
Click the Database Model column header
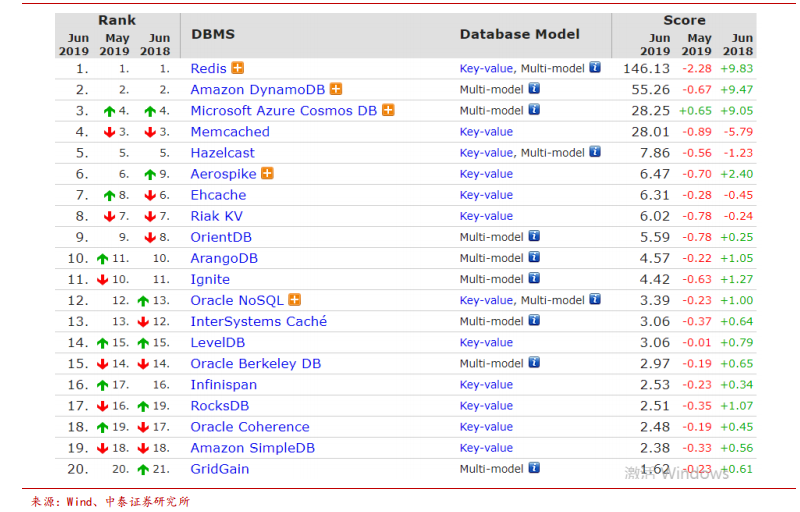(519, 34)
